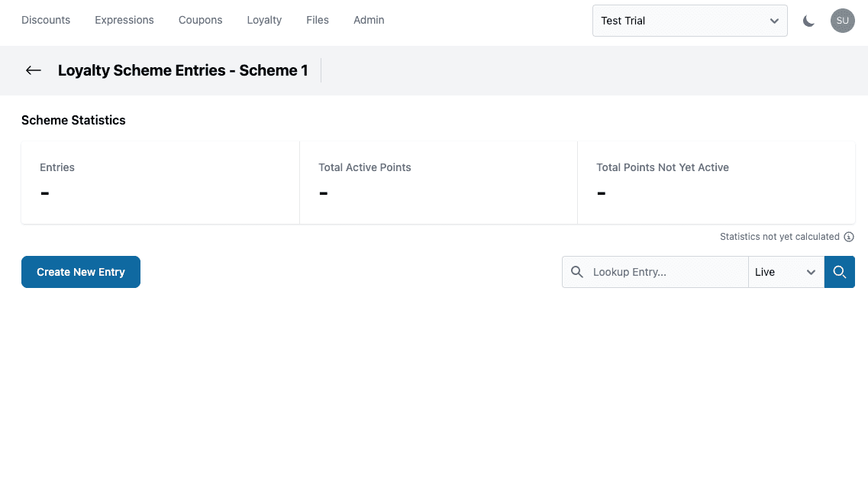The image size is (868, 482).
Task: Open the SU user avatar menu
Action: coord(842,21)
